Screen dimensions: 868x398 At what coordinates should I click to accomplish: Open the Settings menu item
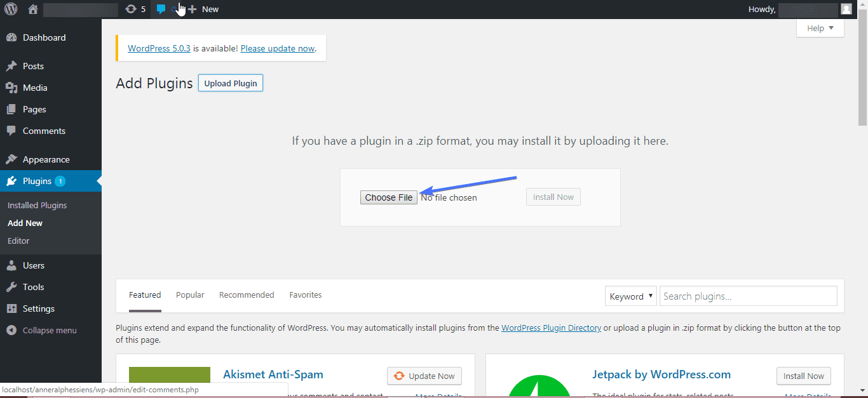(x=39, y=308)
